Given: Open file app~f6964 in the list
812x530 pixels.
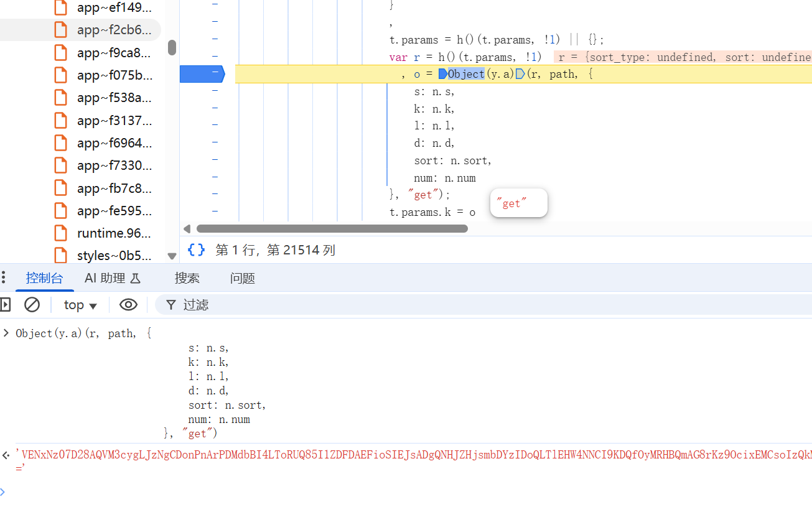Looking at the screenshot, I should click(114, 143).
